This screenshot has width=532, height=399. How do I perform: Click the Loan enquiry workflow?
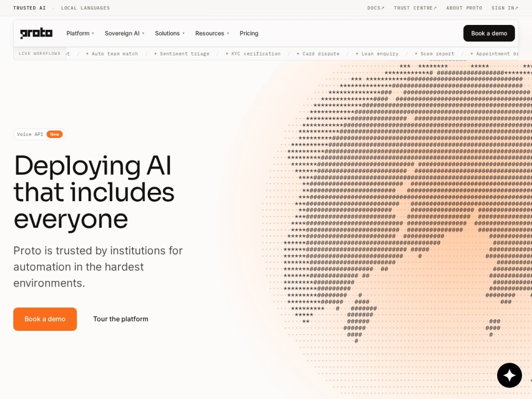click(377, 54)
